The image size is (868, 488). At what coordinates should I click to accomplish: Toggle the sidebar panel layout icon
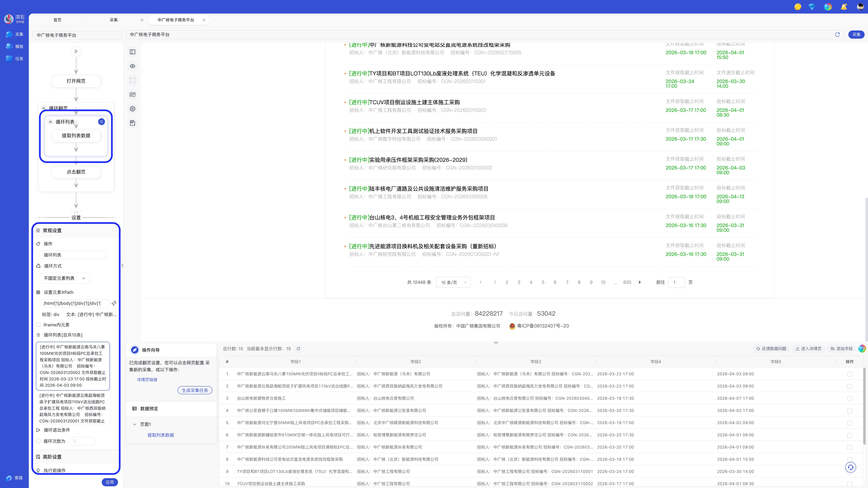click(132, 52)
